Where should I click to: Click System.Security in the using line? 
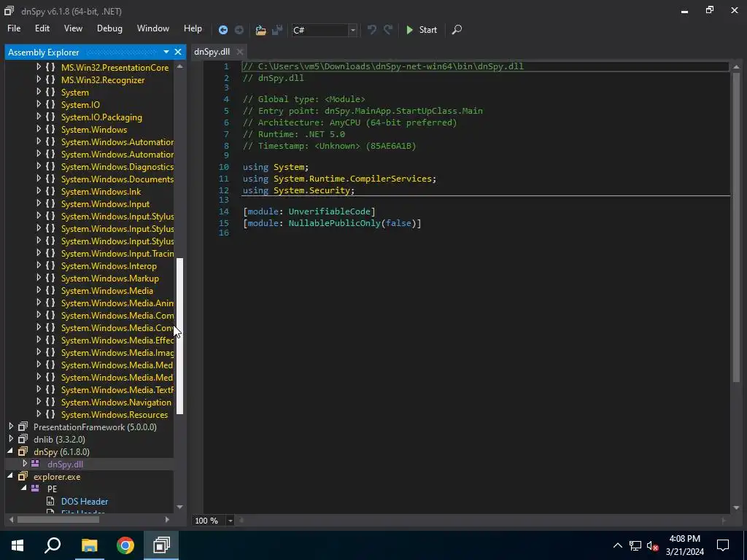tap(311, 190)
